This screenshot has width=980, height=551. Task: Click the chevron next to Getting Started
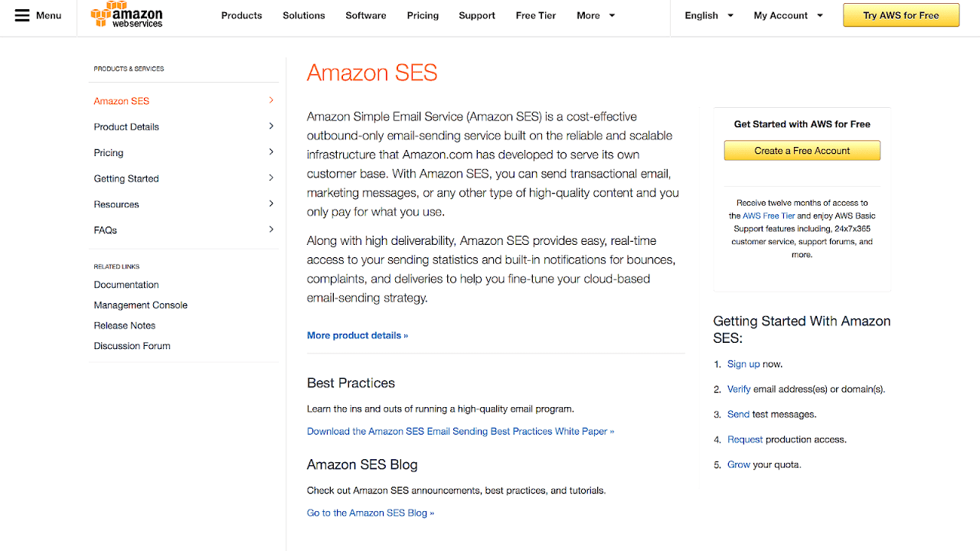271,178
